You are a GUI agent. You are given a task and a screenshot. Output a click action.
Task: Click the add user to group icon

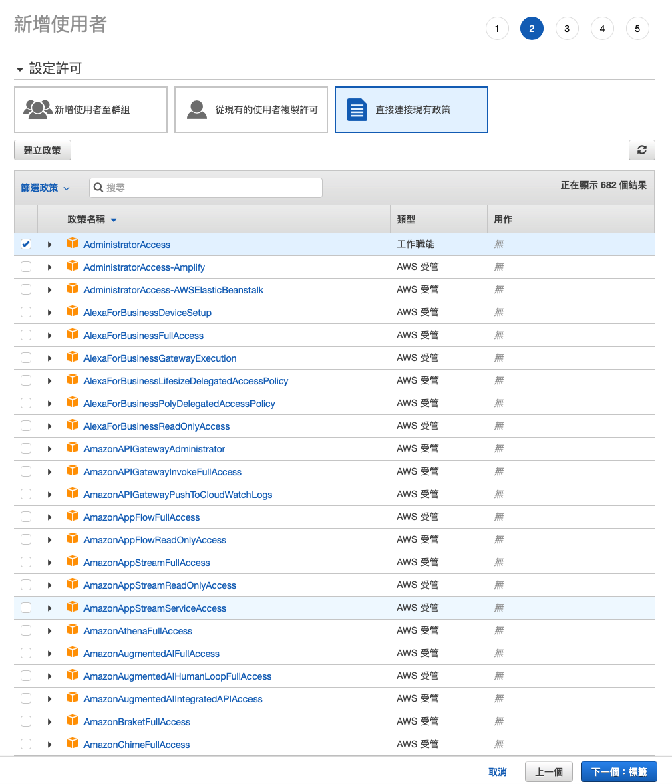[38, 110]
